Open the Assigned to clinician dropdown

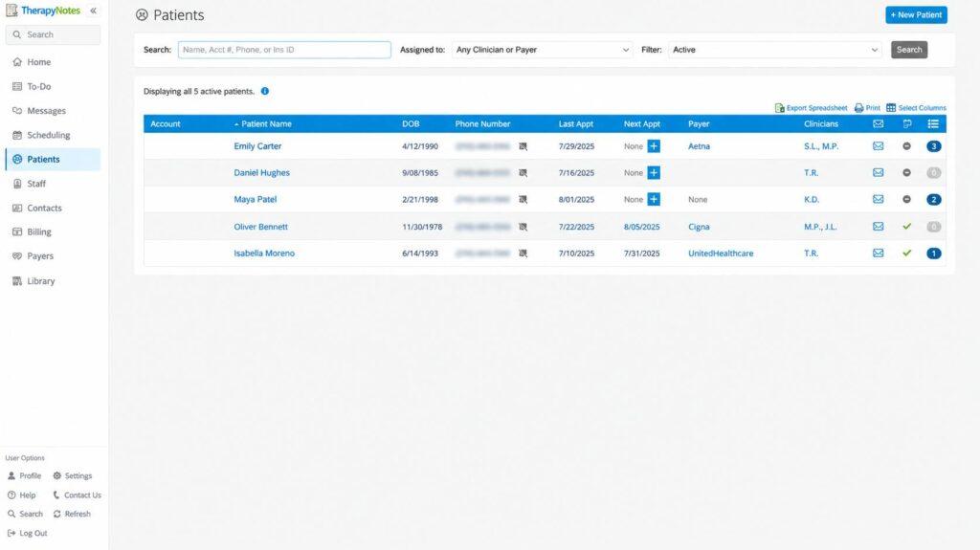point(542,50)
